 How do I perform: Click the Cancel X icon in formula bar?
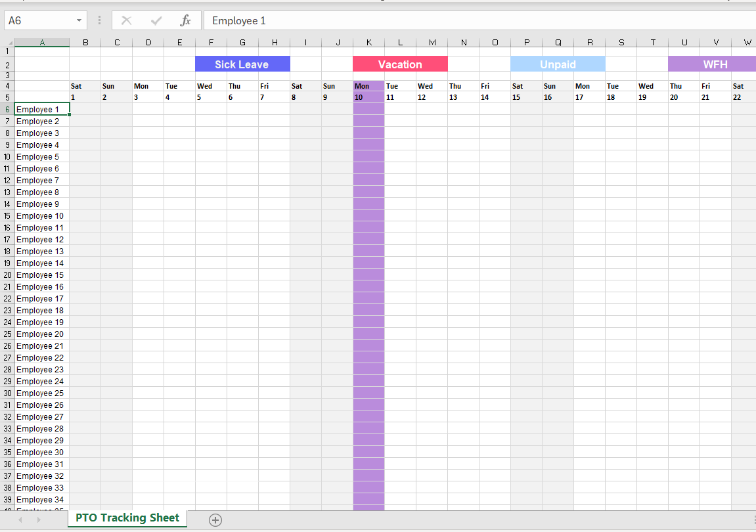pos(127,21)
